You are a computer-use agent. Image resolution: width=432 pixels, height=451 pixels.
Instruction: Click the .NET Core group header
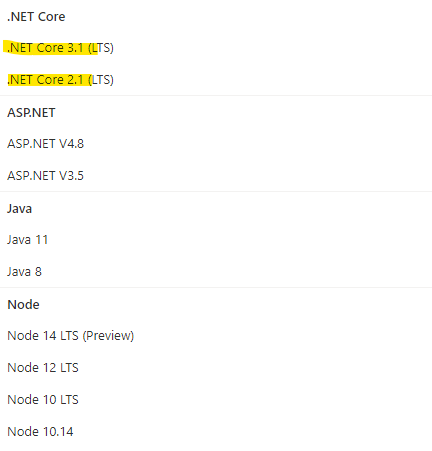36,17
